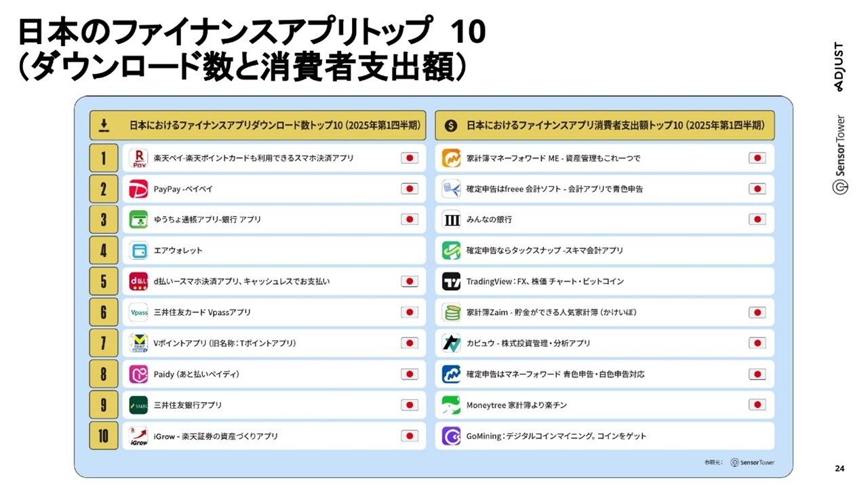Click the purple GoMining app icon
Viewport: 868px width, 486px height.
[452, 436]
